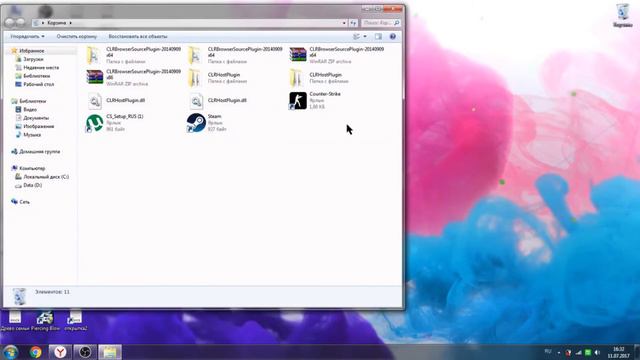Show hidden tray icons arrow
Screen dimensions: 640x360
tap(559, 352)
